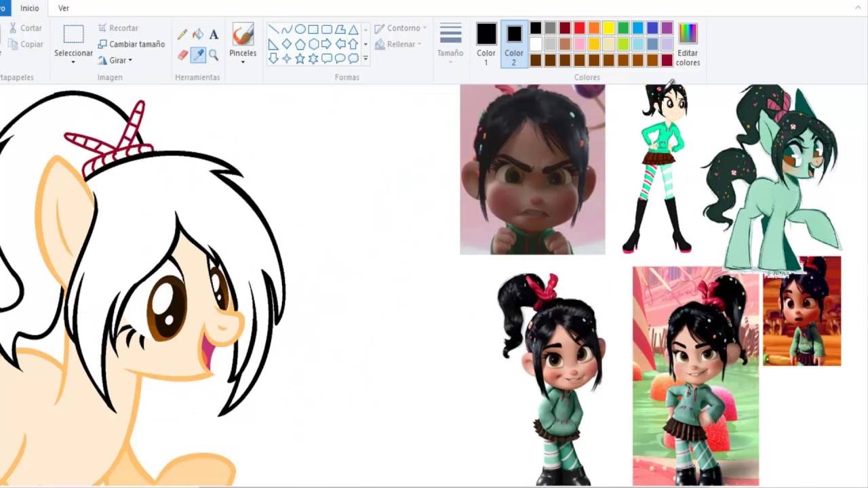Choose the Curve shape
The image size is (868, 488).
tap(287, 29)
